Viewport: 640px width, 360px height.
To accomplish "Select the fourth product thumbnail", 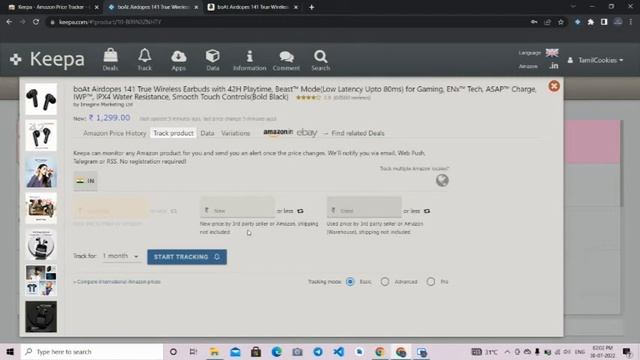I will click(x=41, y=208).
